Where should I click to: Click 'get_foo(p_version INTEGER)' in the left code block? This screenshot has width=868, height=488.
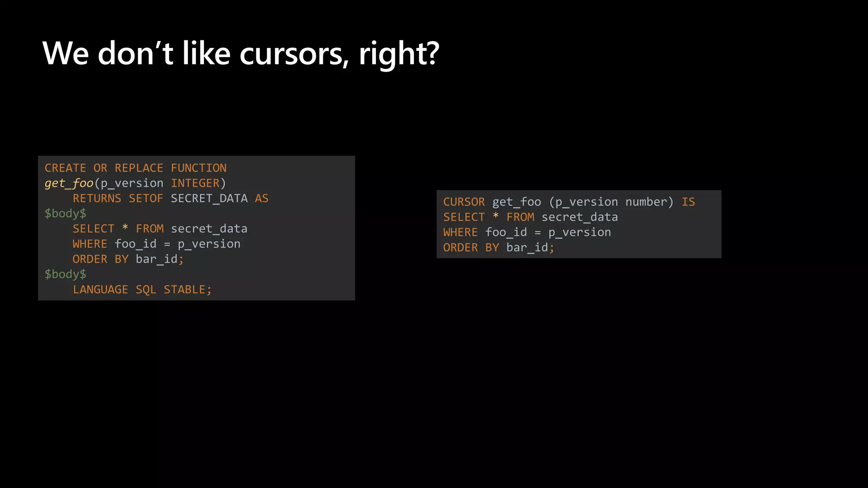pyautogui.click(x=136, y=183)
